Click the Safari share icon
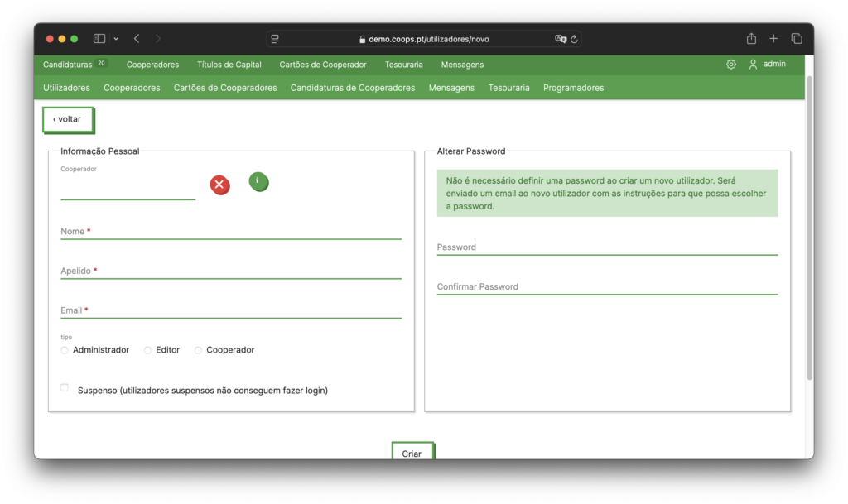The height and width of the screenshot is (504, 848). pyautogui.click(x=751, y=39)
